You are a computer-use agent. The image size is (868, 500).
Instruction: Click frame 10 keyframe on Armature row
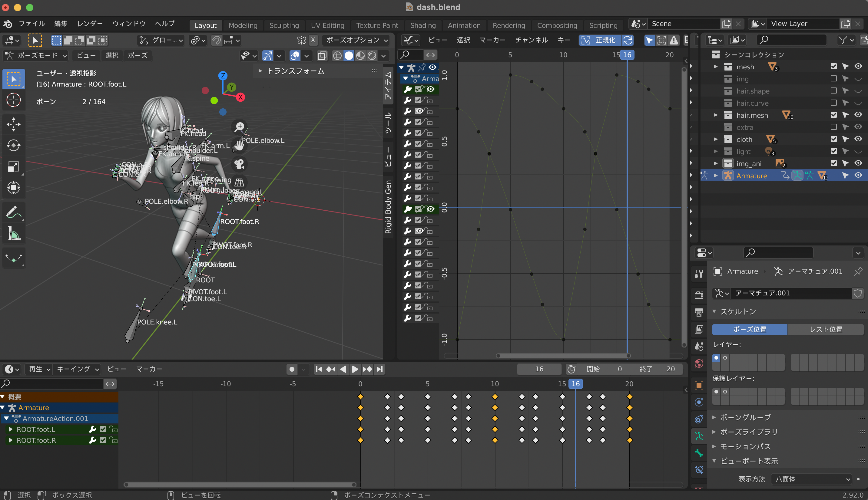pyautogui.click(x=495, y=408)
